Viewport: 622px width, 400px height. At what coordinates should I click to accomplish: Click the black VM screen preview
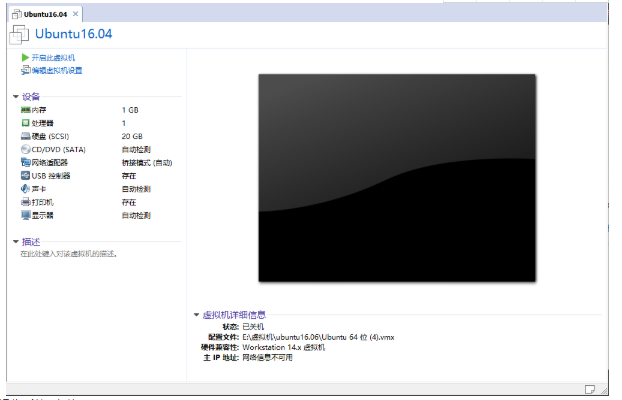click(x=397, y=178)
